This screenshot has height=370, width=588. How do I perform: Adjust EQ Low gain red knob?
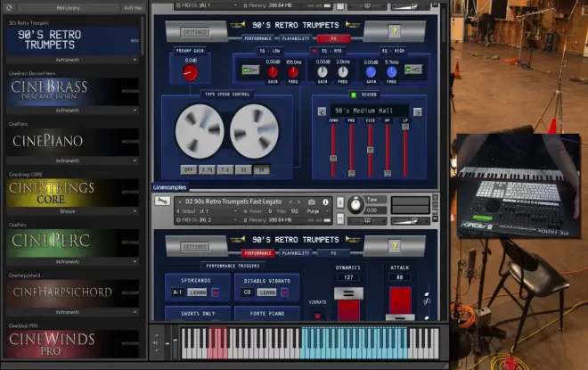pyautogui.click(x=273, y=71)
